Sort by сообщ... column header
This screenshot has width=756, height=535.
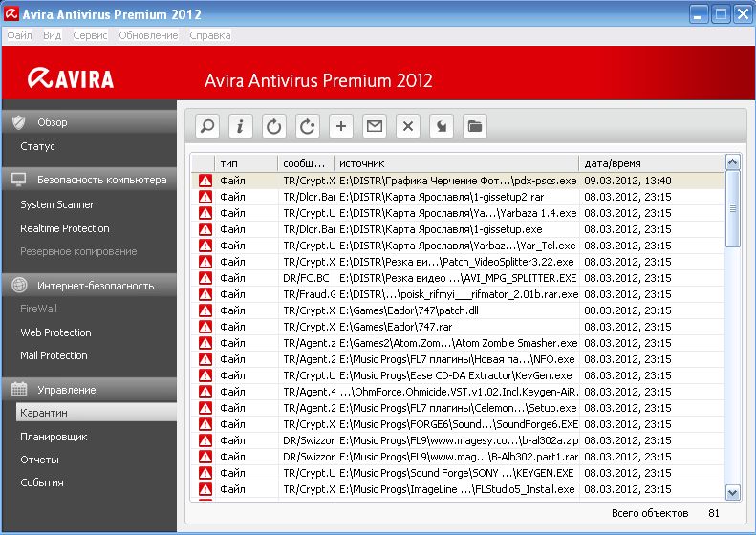pyautogui.click(x=306, y=163)
